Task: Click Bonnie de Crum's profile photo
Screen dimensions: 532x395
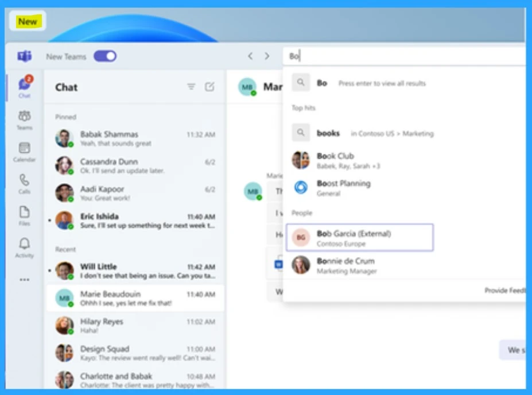Action: click(301, 265)
